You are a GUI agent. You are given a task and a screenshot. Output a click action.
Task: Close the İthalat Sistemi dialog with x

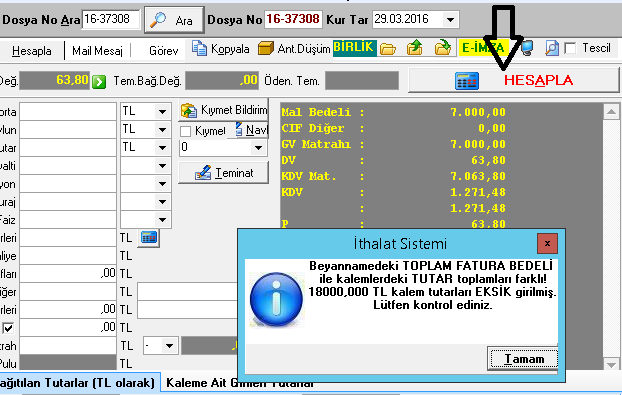click(547, 244)
